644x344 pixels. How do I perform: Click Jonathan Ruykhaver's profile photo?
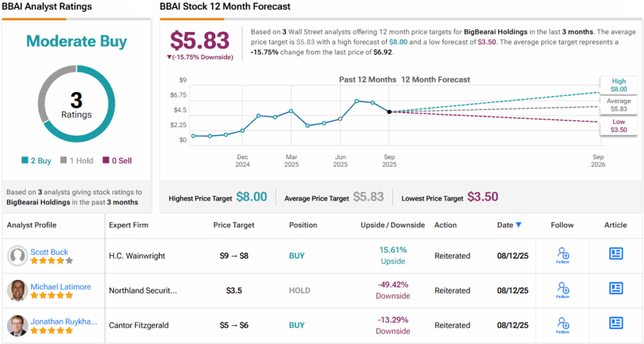click(17, 325)
